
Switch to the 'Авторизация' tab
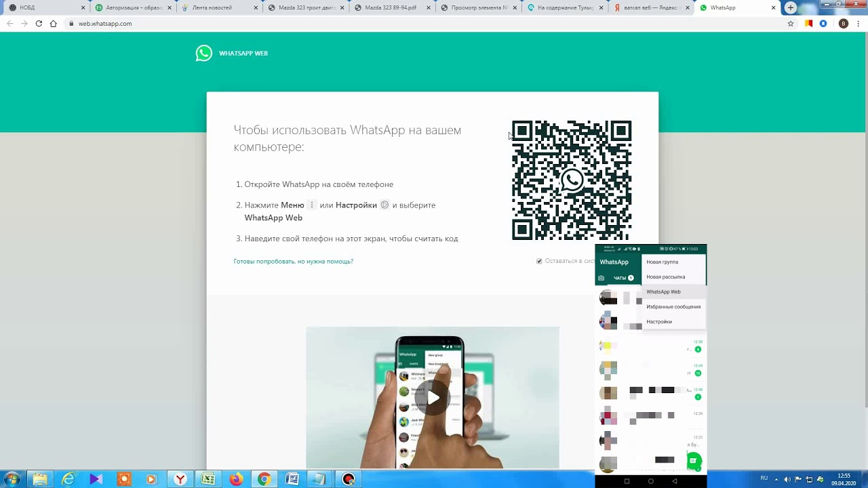133,7
